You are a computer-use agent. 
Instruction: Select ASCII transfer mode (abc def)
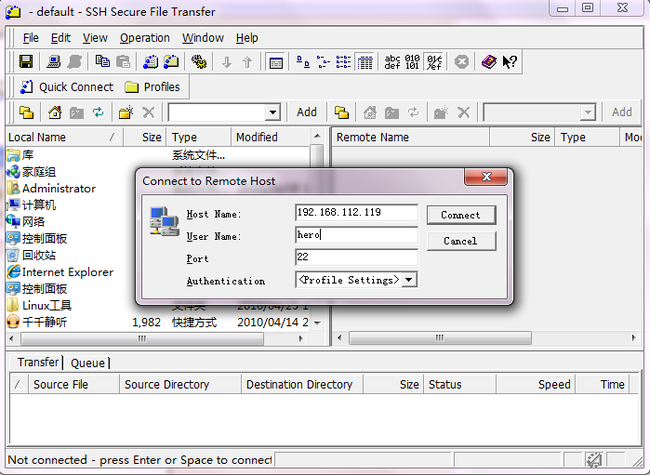coord(392,62)
